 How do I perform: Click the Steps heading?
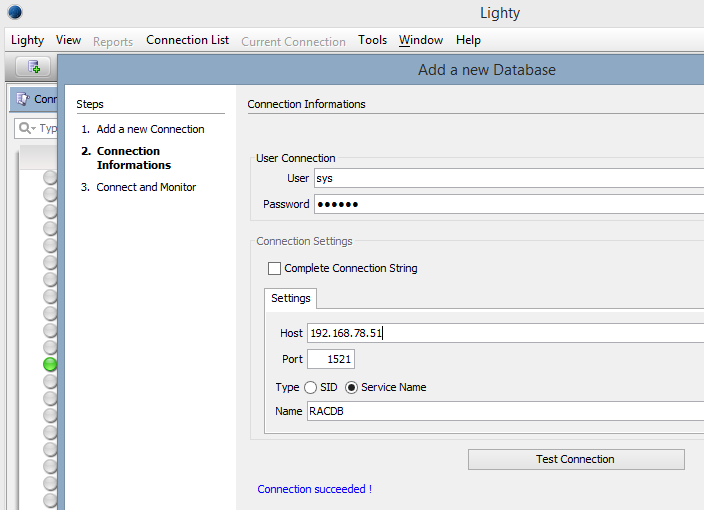tap(90, 104)
